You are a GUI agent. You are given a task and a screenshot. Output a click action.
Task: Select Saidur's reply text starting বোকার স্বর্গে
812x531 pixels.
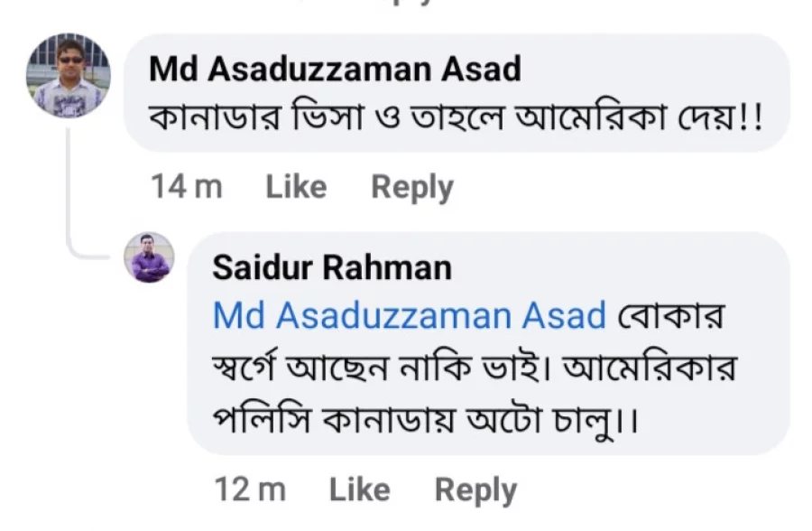point(474,368)
